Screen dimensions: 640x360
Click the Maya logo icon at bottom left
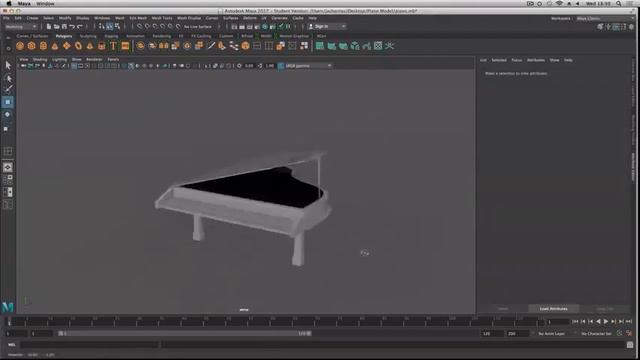[x=8, y=307]
